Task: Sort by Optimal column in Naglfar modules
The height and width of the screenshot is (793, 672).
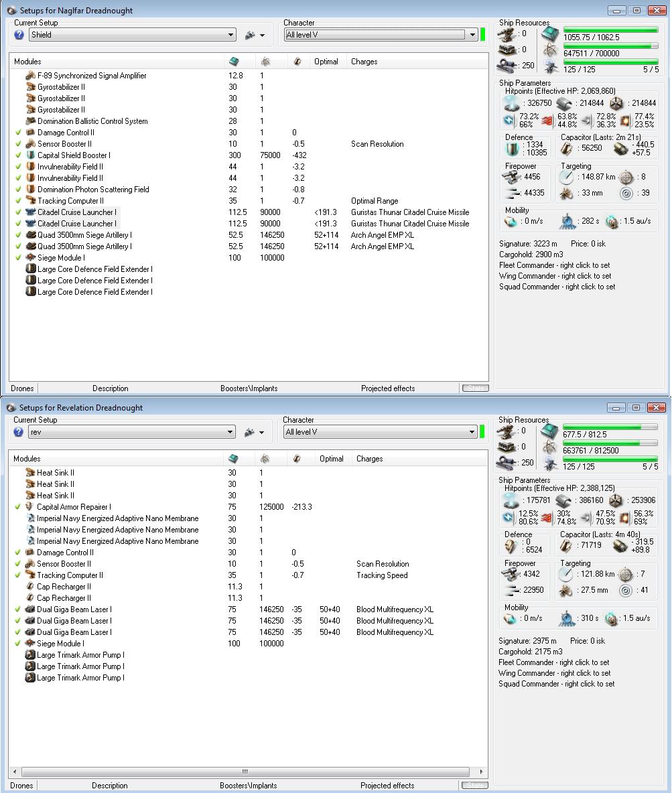Action: [326, 61]
